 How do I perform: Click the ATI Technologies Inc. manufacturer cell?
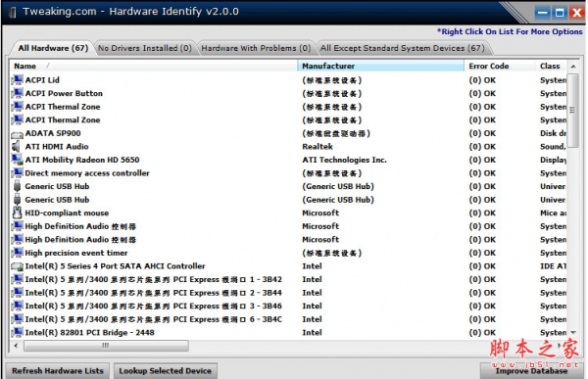coord(344,160)
